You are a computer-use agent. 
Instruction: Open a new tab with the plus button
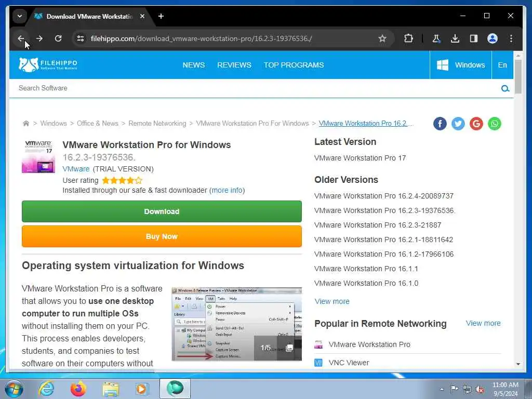[161, 16]
